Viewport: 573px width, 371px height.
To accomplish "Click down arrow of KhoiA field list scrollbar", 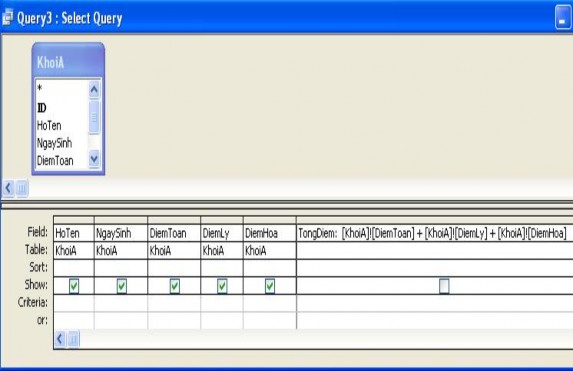I will (94, 159).
